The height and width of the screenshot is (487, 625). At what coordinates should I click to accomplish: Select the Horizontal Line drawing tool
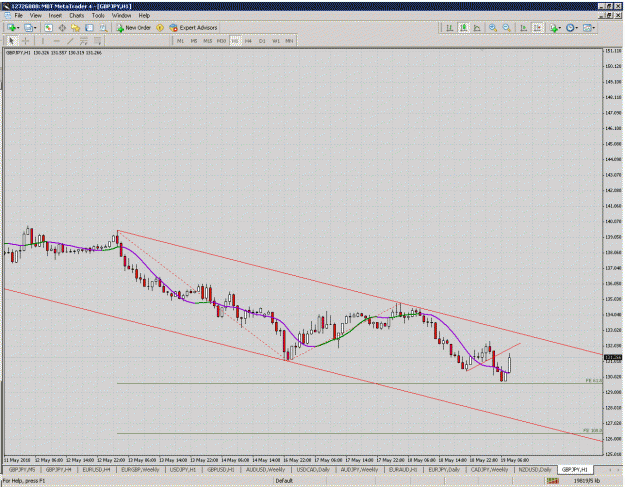(x=57, y=41)
